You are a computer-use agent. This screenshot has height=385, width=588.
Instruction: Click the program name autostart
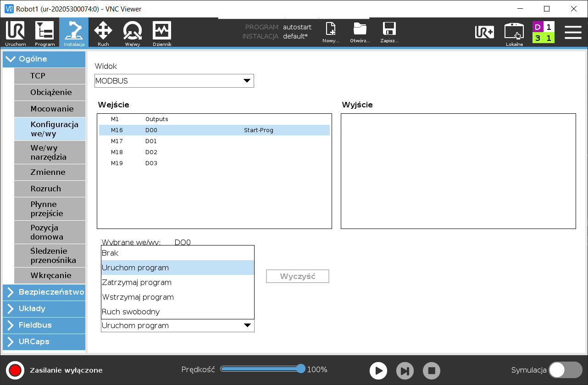[x=297, y=27]
